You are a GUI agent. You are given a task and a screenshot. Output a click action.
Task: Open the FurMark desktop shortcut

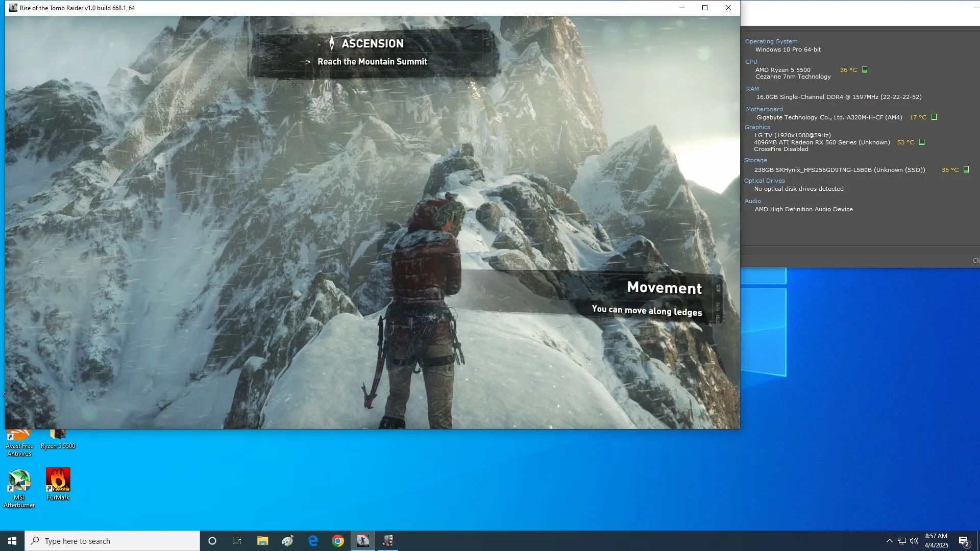[x=58, y=484]
